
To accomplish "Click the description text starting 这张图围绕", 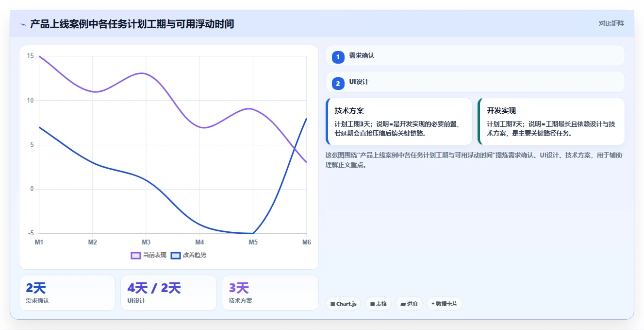I will pos(474,160).
